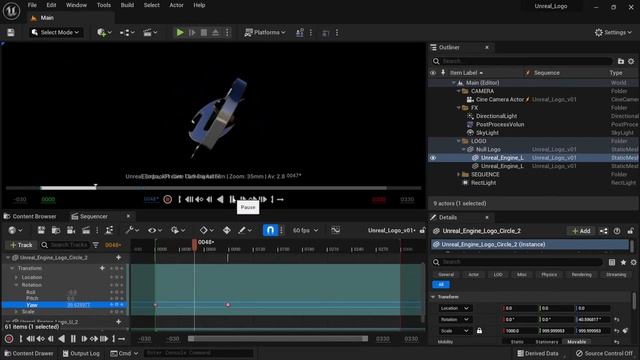Image resolution: width=640 pixels, height=360 pixels.
Task: Open the Blueprints menu in main toolbar
Action: (127, 33)
